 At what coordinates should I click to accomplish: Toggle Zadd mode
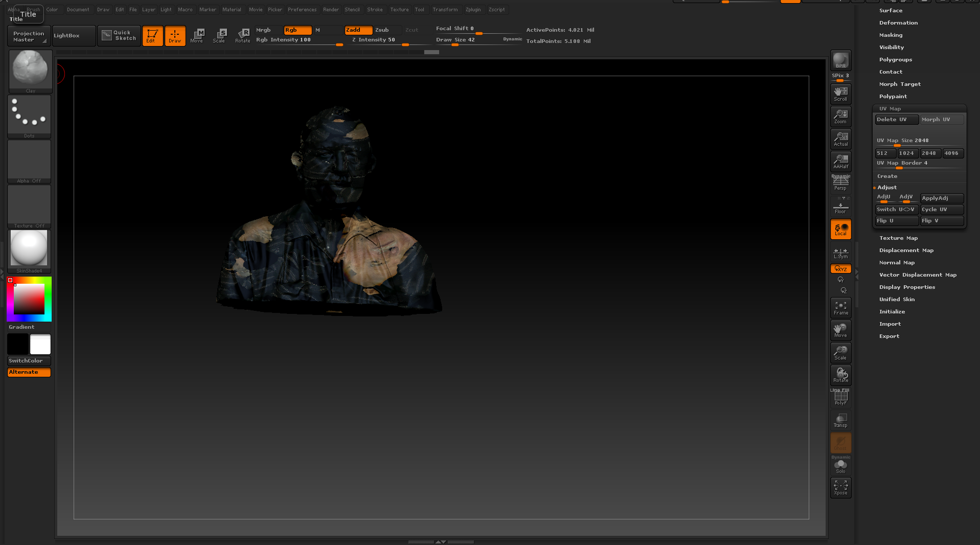pos(358,30)
